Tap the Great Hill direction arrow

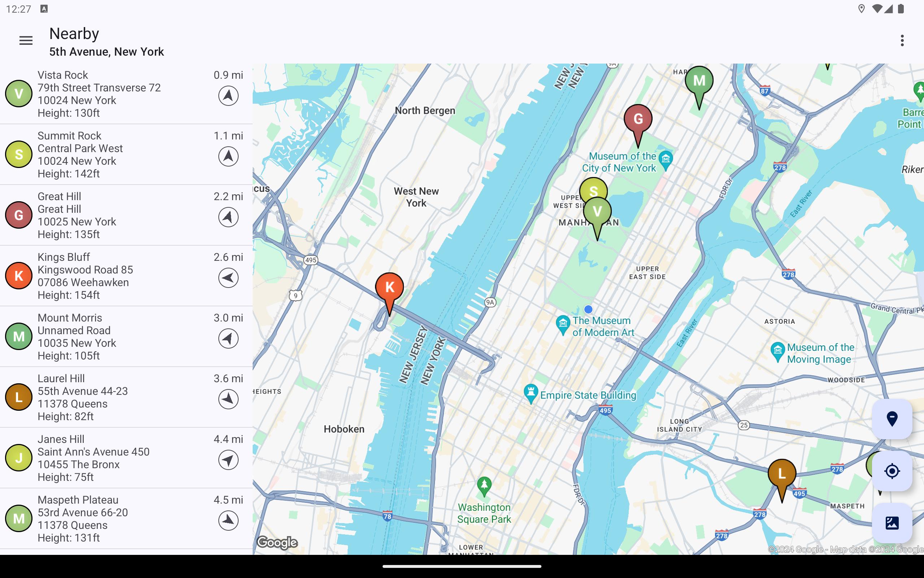coord(228,217)
